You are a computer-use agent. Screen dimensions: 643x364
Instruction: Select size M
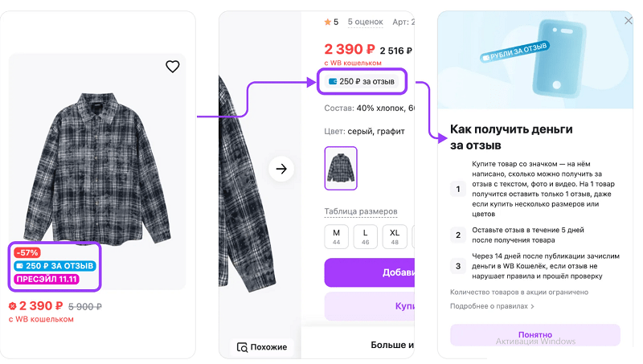[x=337, y=236]
